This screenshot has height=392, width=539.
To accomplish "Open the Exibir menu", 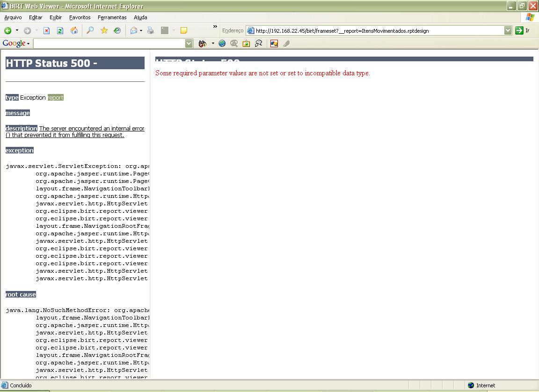I will (55, 17).
